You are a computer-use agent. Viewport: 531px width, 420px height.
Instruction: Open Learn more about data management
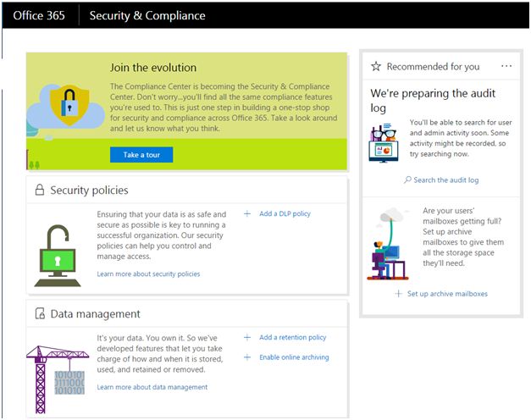(x=152, y=387)
